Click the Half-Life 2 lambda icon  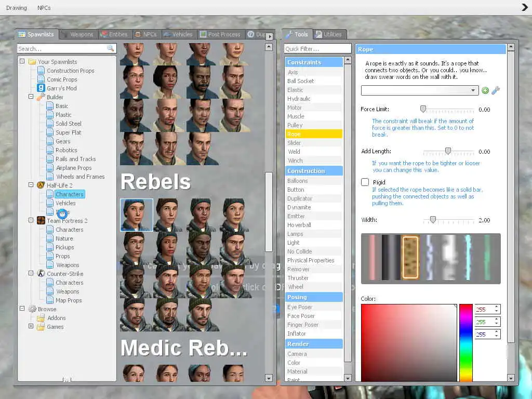(41, 185)
